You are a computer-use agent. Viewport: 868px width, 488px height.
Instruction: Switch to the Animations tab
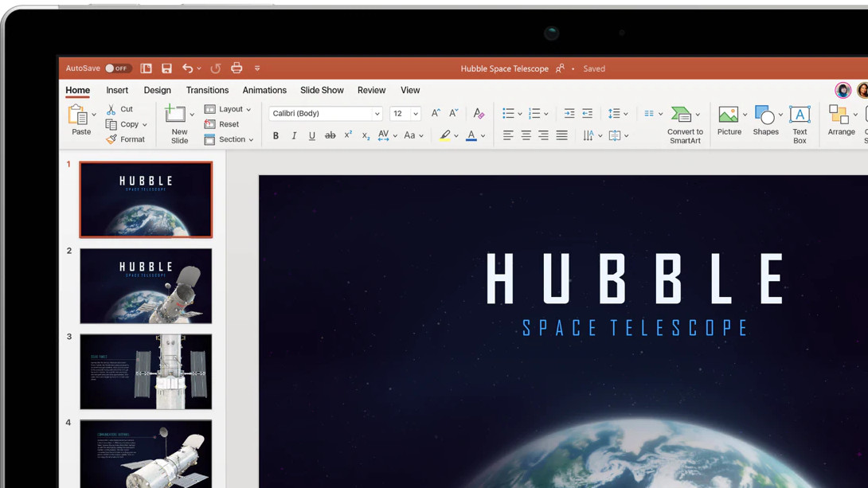[x=264, y=90]
